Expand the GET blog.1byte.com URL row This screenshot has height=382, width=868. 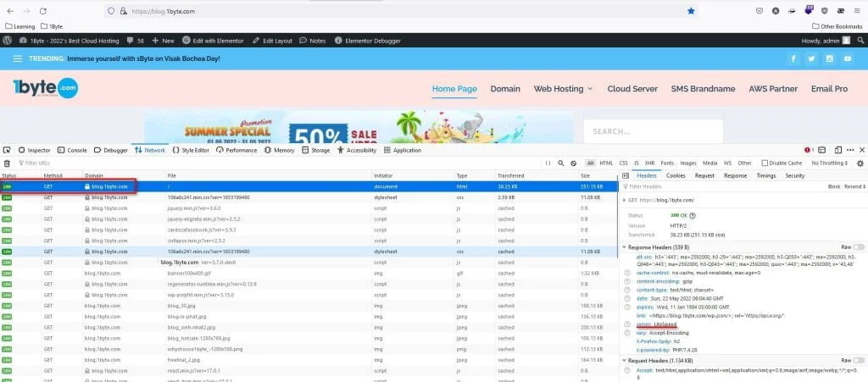pyautogui.click(x=626, y=200)
